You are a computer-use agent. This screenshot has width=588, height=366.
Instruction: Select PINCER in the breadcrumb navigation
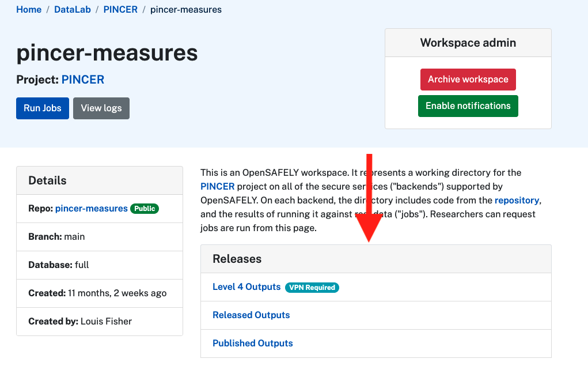(x=120, y=9)
